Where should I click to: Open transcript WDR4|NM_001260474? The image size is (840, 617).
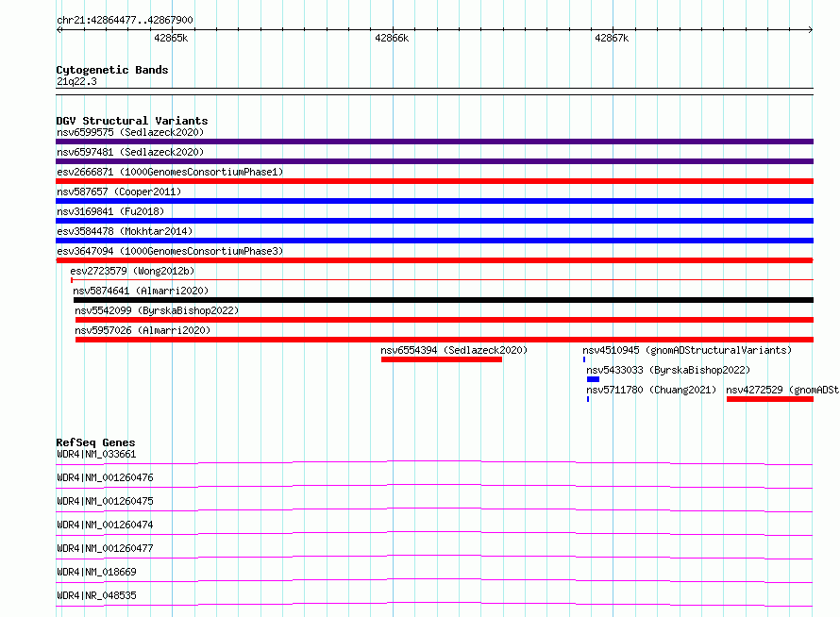click(105, 525)
